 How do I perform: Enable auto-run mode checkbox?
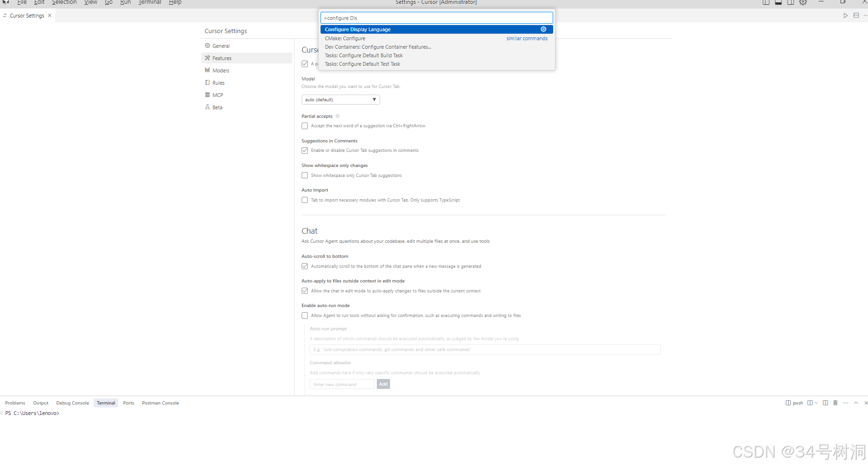[x=305, y=316]
